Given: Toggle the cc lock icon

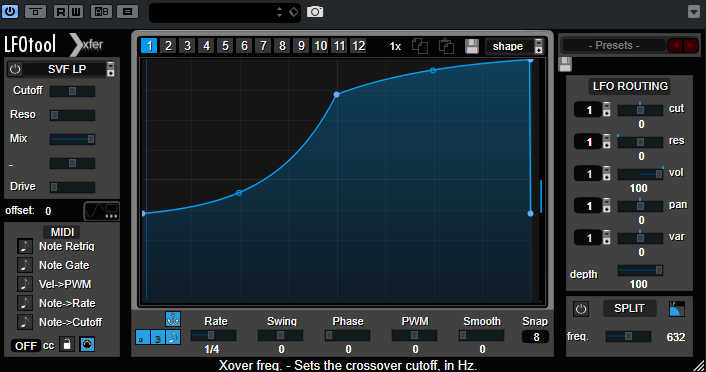Looking at the screenshot, I should point(67,345).
